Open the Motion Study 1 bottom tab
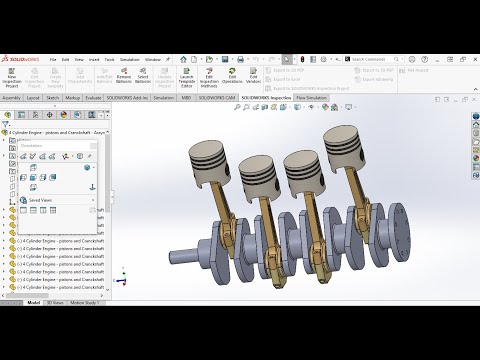 [x=84, y=303]
